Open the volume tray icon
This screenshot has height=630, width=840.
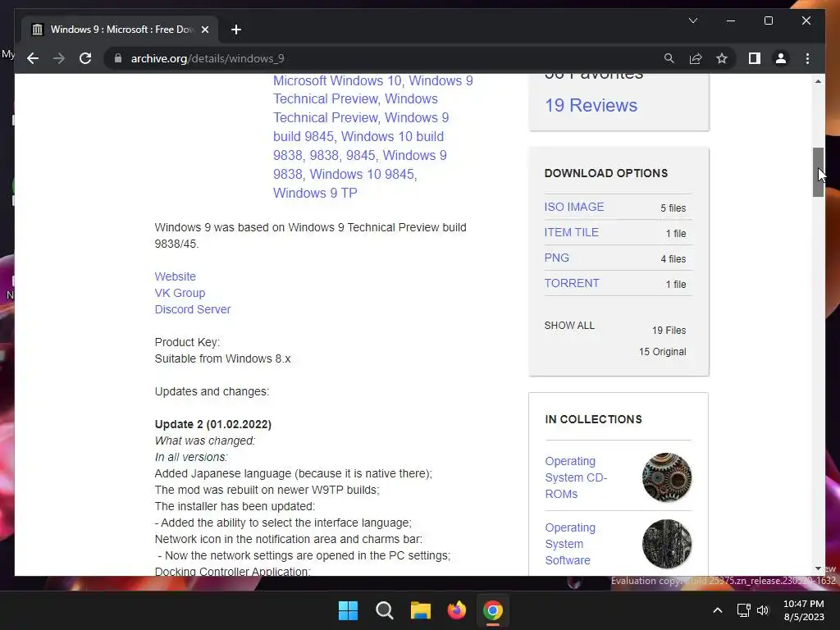[763, 610]
